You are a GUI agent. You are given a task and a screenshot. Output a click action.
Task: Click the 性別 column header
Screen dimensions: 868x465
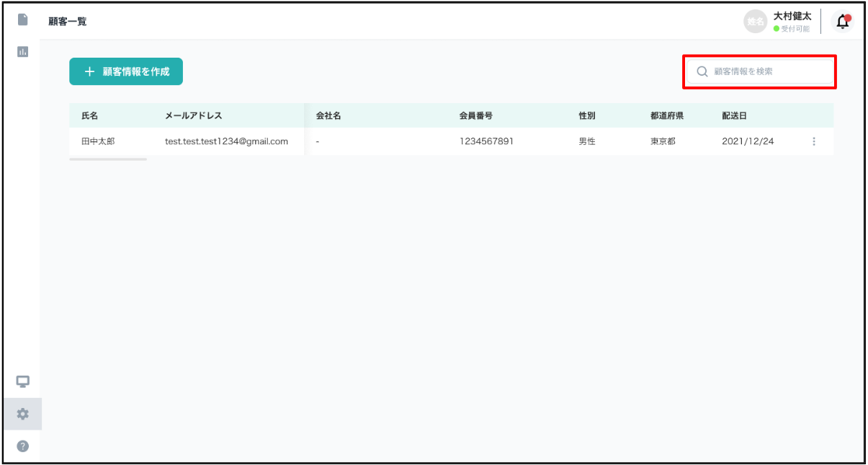point(587,115)
